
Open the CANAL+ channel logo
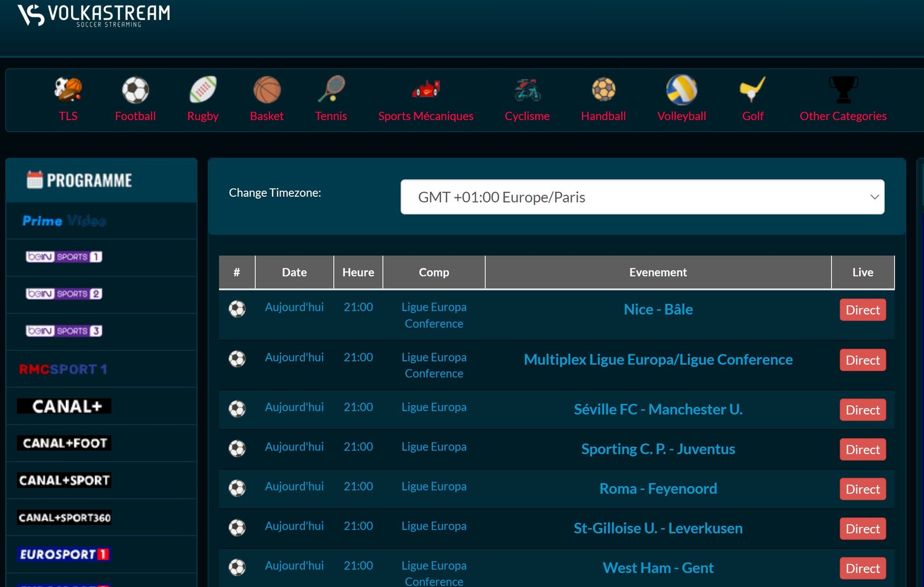pyautogui.click(x=64, y=406)
